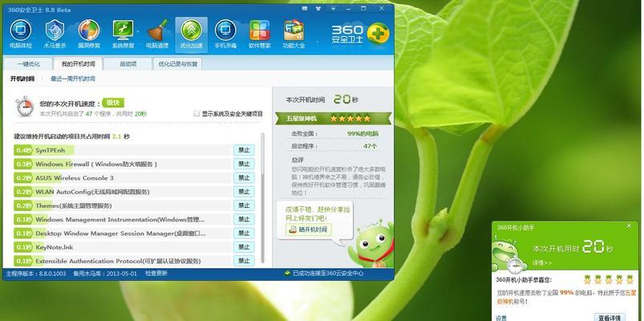This screenshot has width=644, height=321.
Task: Open the feedback message icon in title bar
Action: (305, 8)
